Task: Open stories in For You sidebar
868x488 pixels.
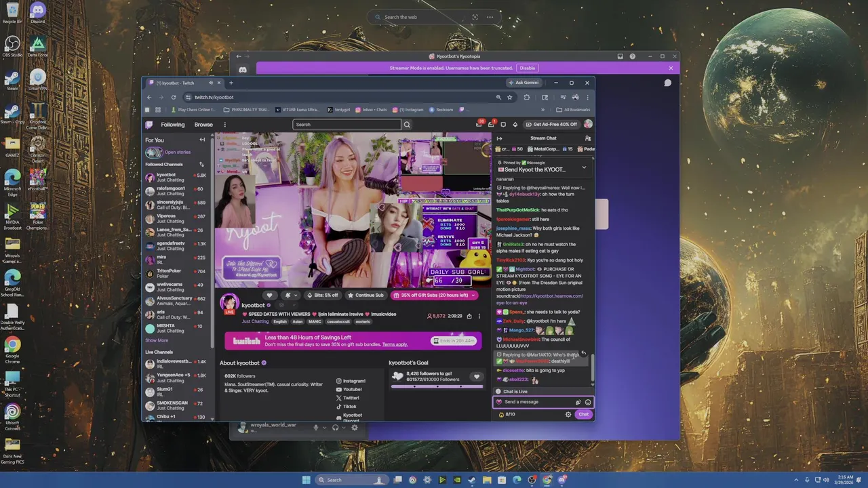Action: (170, 152)
